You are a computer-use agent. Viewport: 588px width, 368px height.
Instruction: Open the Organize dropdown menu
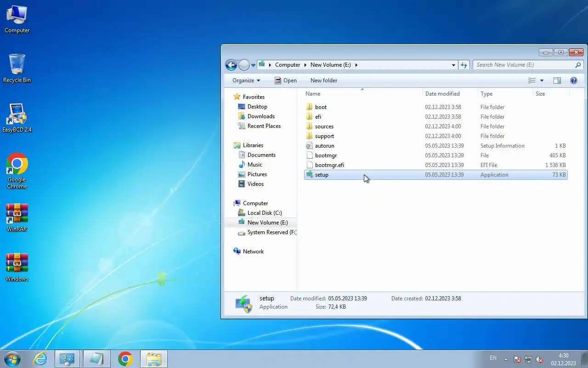click(246, 80)
